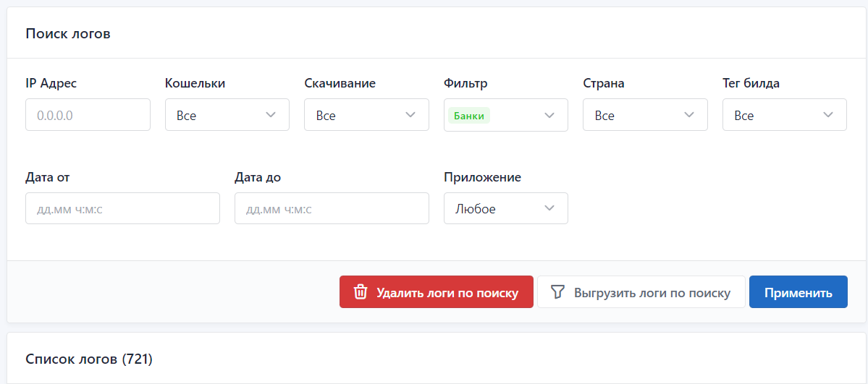This screenshot has width=868, height=384.
Task: Click the funnel icon on the export button
Action: tap(557, 292)
